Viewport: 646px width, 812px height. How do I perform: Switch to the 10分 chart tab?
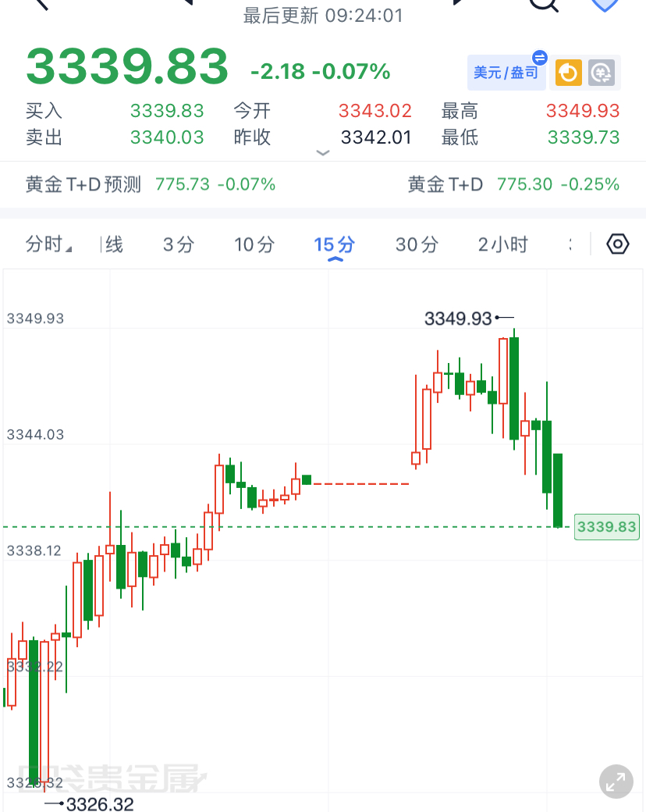[x=254, y=244]
